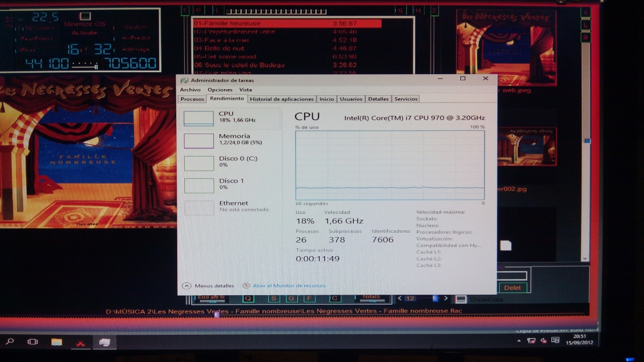Select Disco 0 (C:) performance item
Screen dimensions: 644x362
click(x=230, y=163)
